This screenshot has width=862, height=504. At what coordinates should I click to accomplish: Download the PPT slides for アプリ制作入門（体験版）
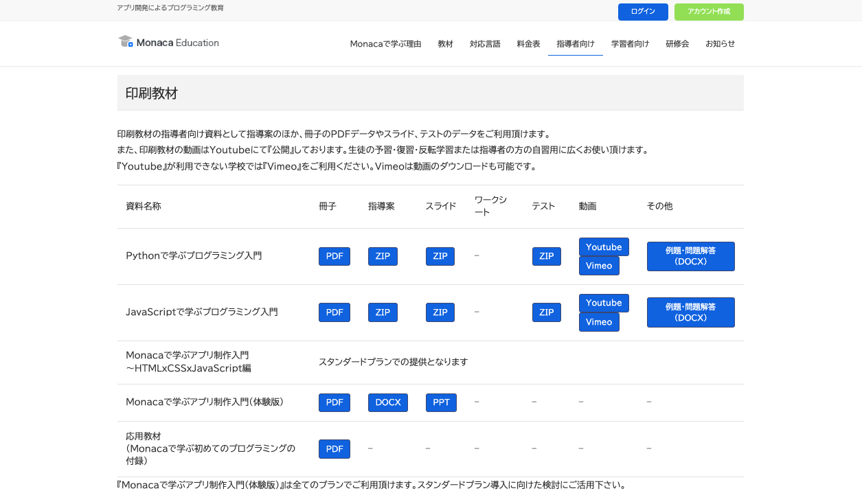pyautogui.click(x=441, y=402)
